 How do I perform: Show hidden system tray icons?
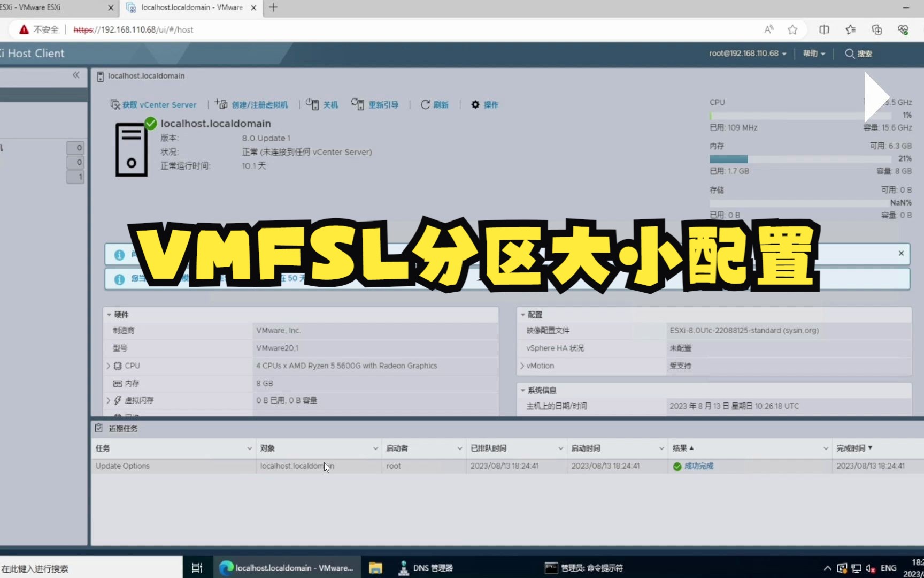827,568
